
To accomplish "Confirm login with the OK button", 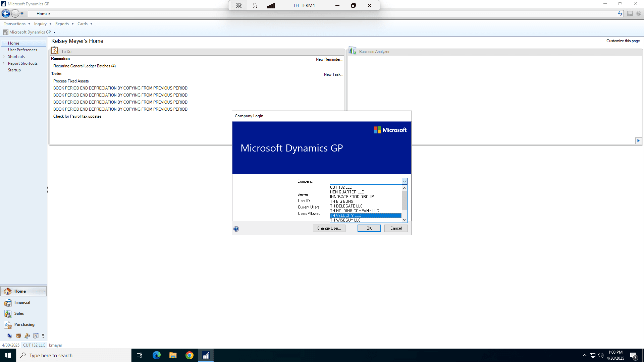I will (x=369, y=228).
